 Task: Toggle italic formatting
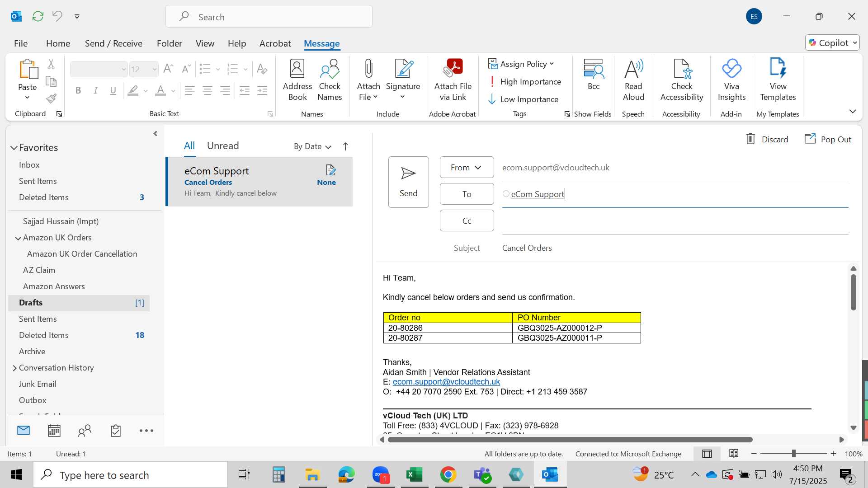coord(96,91)
